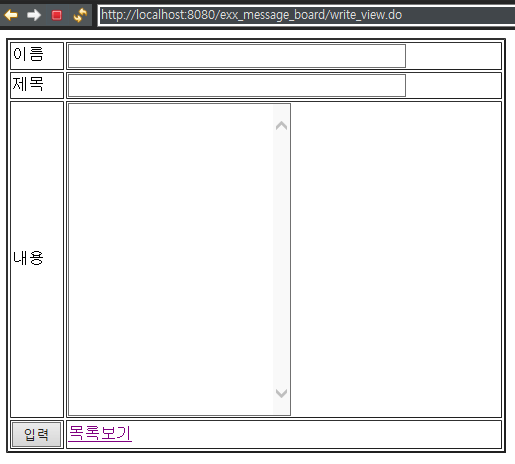Click the 제목 title text field
The height and width of the screenshot is (464, 515).
[237, 86]
